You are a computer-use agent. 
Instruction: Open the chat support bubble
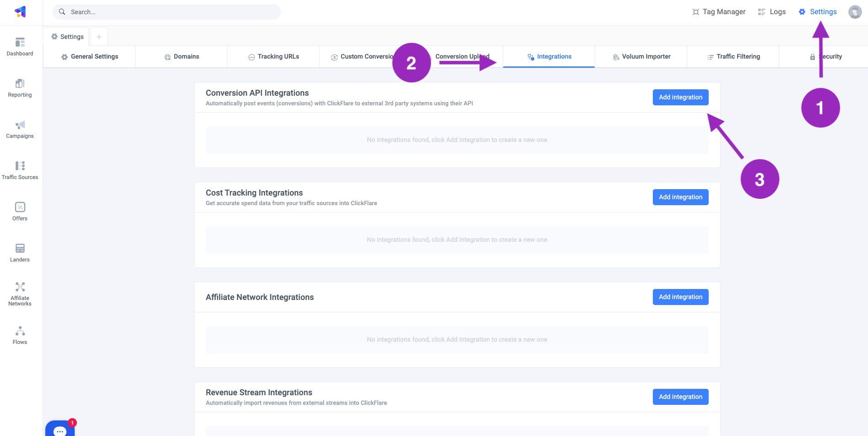60,429
